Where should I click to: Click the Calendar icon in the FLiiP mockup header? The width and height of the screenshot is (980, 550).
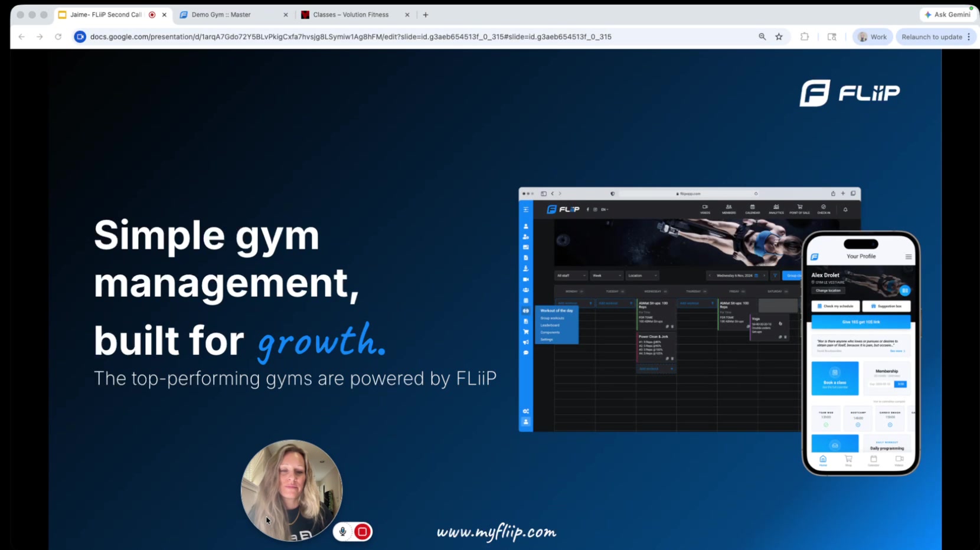coord(752,209)
